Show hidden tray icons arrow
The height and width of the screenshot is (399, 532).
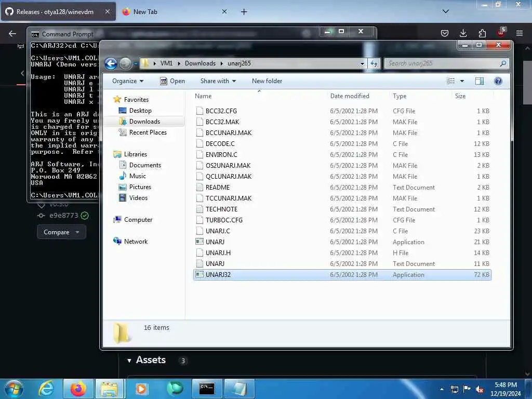click(x=442, y=389)
